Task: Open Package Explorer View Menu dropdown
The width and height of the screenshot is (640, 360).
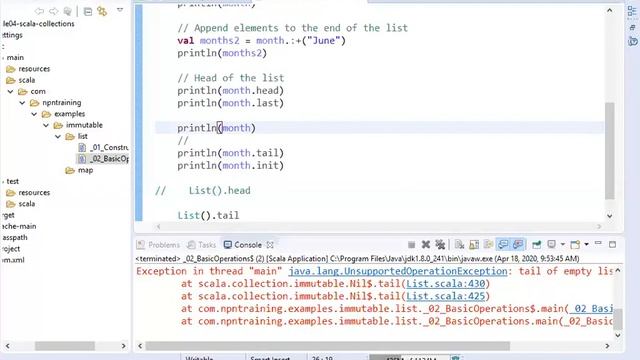Action: 120,10
